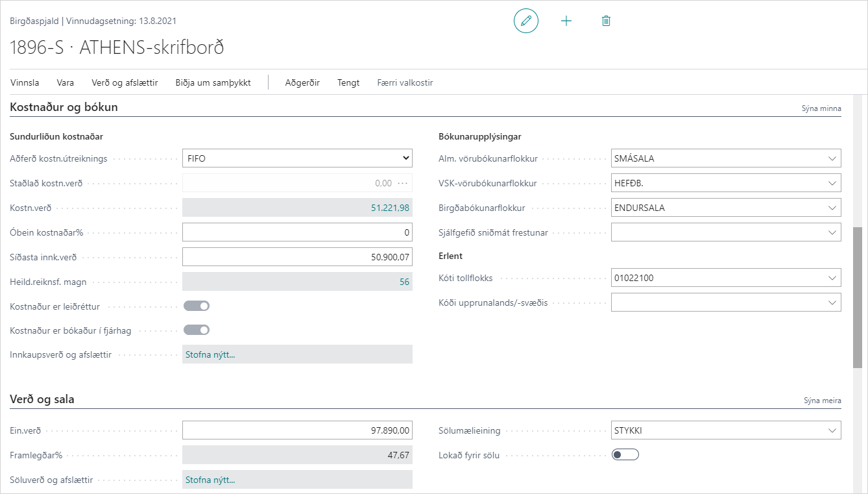The height and width of the screenshot is (494, 868).
Task: Click the plus icon to create new item
Action: pyautogui.click(x=566, y=21)
